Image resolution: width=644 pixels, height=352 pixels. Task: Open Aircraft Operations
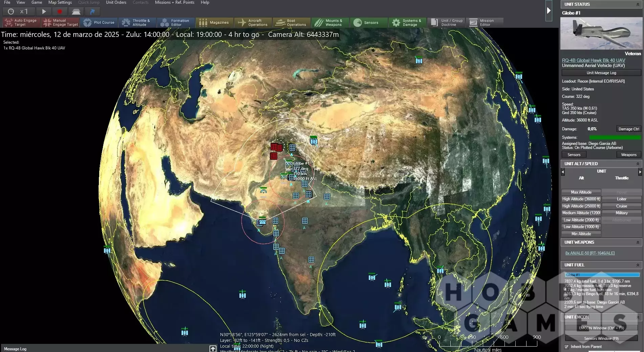[x=253, y=23]
